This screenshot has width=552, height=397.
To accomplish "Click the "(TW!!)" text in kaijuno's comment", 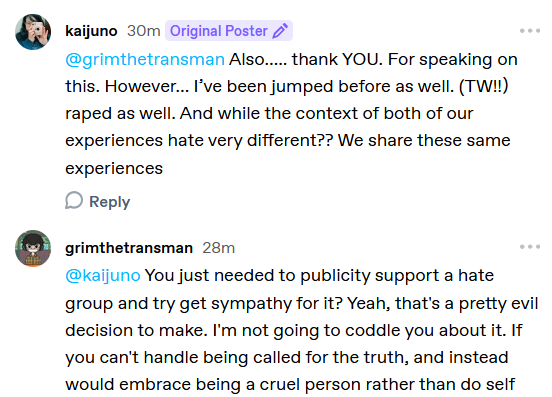I will [x=484, y=86].
